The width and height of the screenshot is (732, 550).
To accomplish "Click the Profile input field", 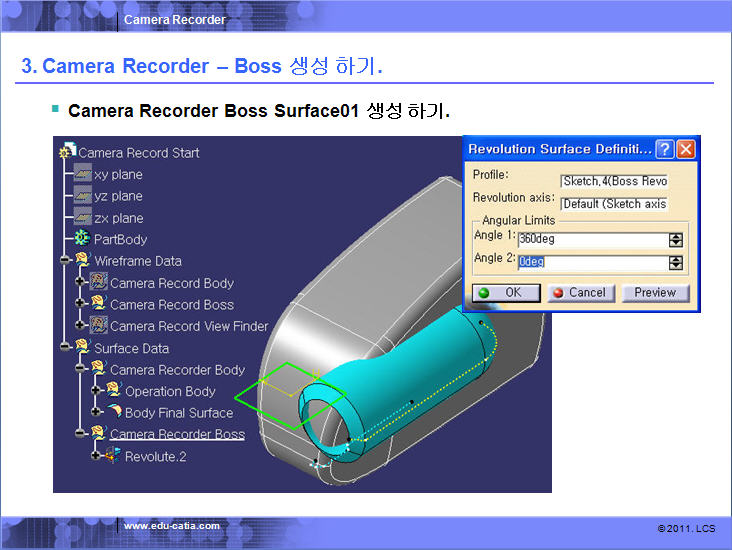I will [x=614, y=181].
